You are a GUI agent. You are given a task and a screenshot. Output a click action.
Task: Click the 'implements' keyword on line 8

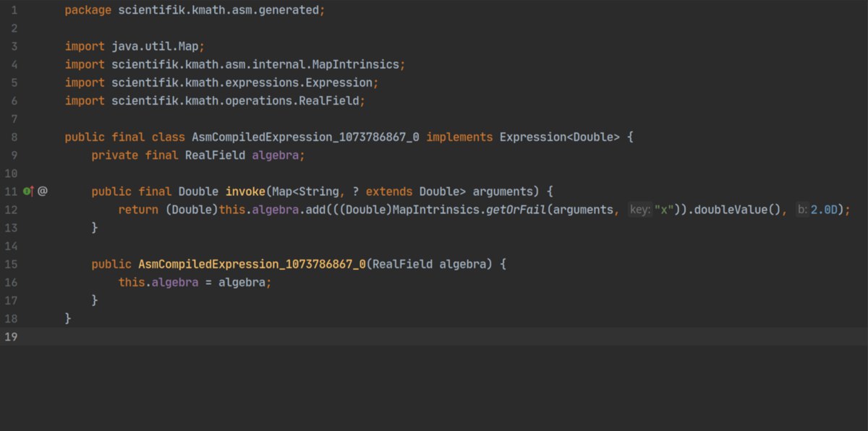coord(459,137)
